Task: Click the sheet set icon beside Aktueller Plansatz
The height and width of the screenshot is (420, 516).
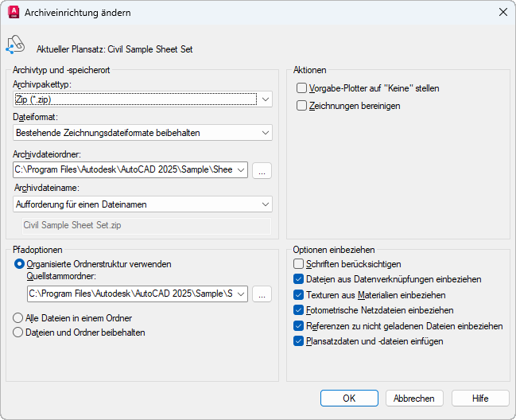Action: click(15, 46)
